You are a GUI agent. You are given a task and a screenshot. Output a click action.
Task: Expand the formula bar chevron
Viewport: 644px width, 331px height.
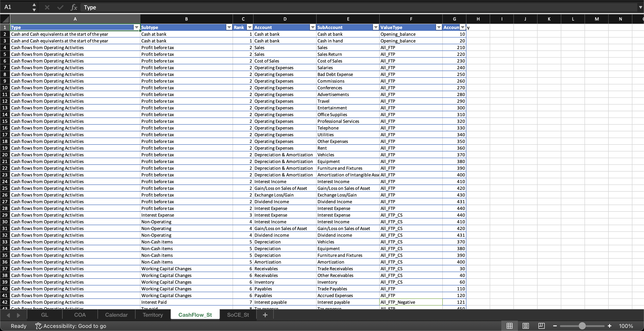[640, 8]
